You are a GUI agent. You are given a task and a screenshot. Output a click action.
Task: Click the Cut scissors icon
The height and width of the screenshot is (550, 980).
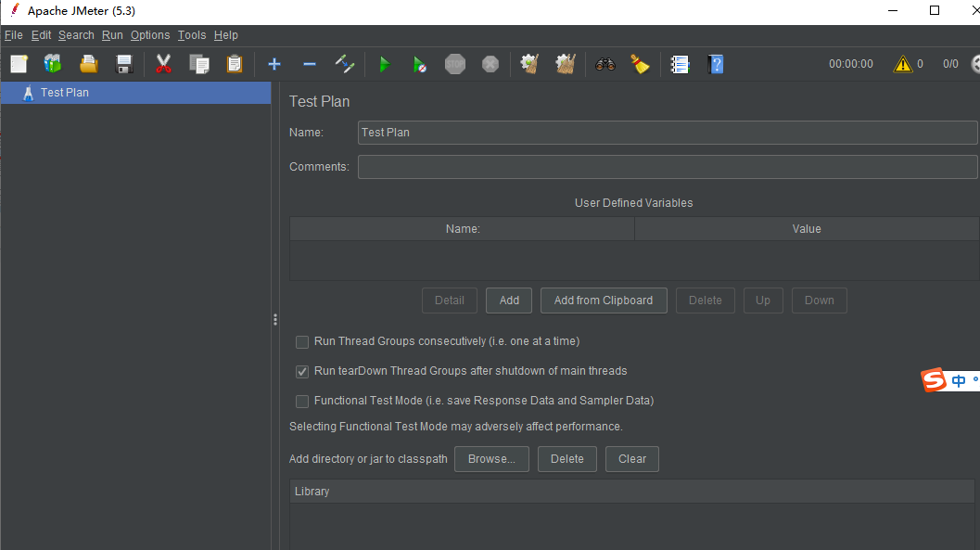pyautogui.click(x=163, y=64)
